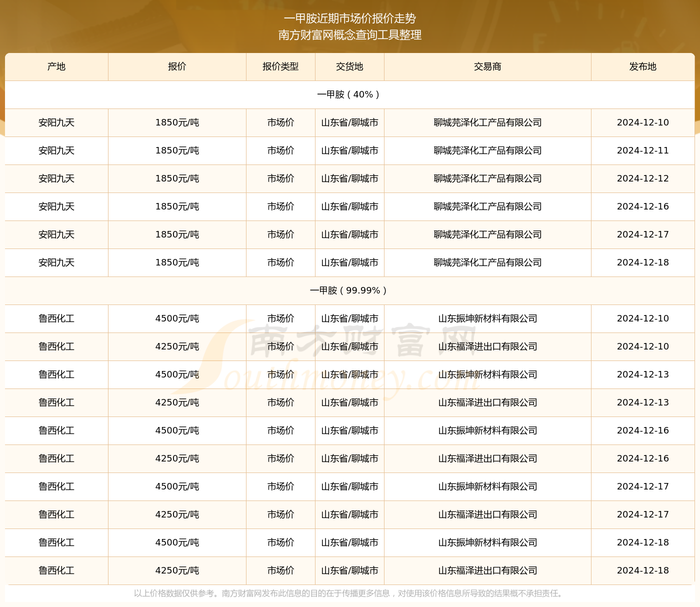The width and height of the screenshot is (700, 607).
Task: Click 4500元/吨 in the 2024-12-13 row
Action: pyautogui.click(x=177, y=374)
